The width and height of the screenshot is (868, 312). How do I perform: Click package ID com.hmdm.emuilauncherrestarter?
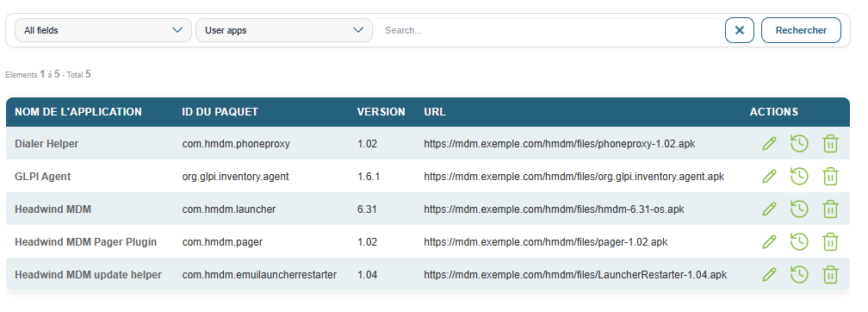pos(259,275)
